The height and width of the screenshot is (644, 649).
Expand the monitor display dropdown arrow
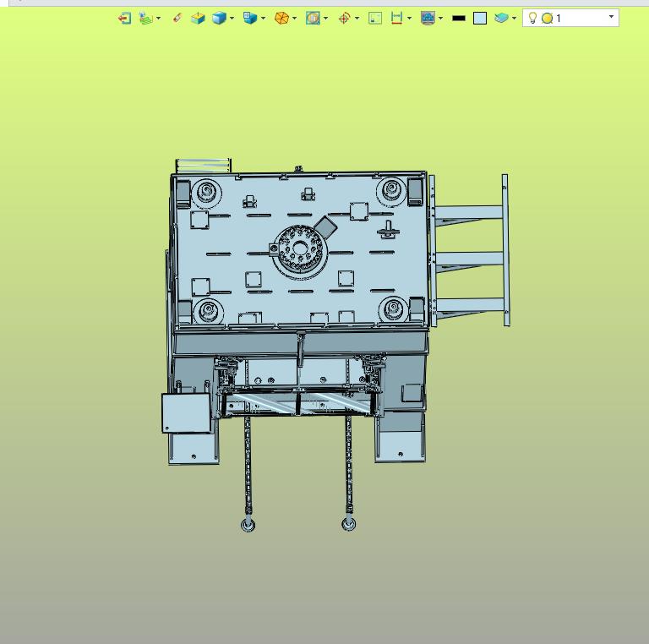[440, 19]
